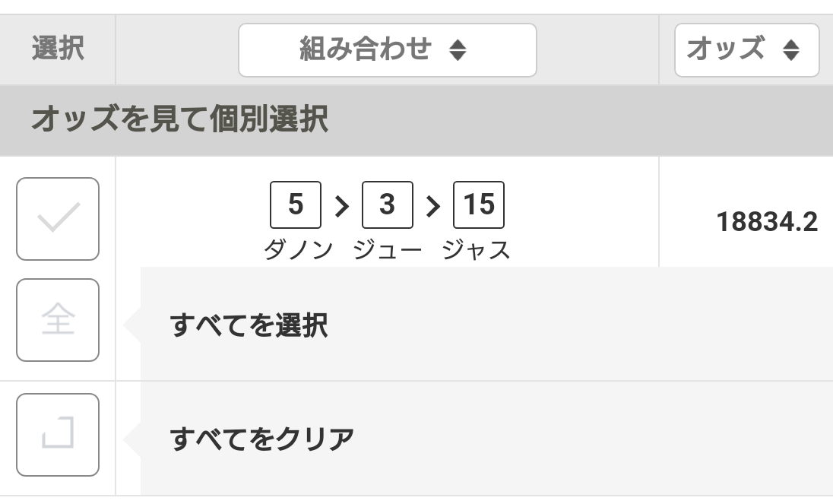Click horse number 5 box

pyautogui.click(x=296, y=204)
